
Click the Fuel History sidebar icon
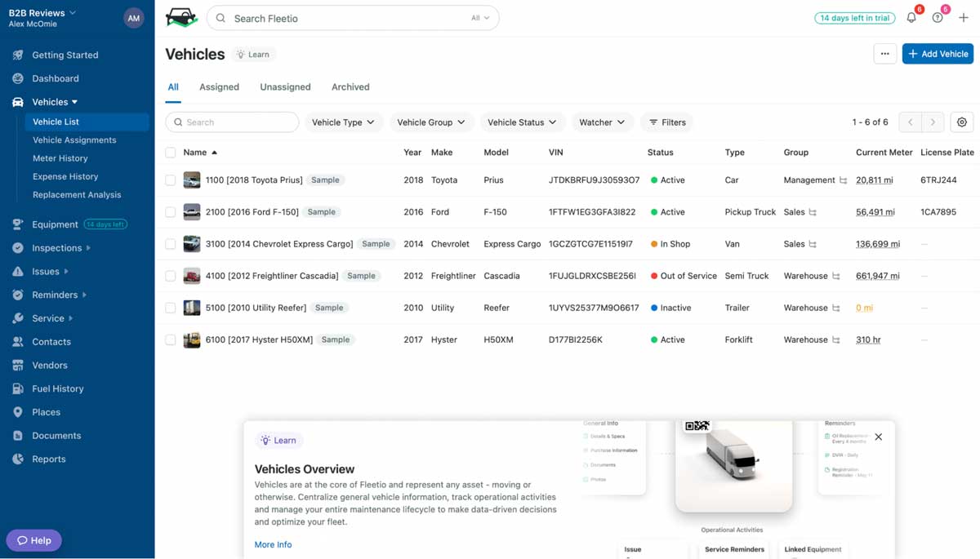click(x=18, y=389)
